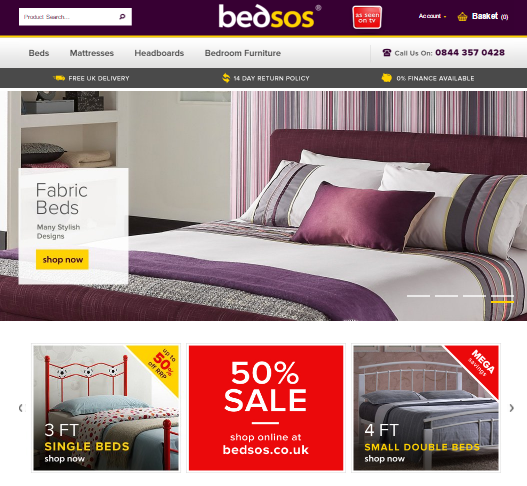Show previous promo carousel items
This screenshot has width=527, height=486.
[x=21, y=408]
